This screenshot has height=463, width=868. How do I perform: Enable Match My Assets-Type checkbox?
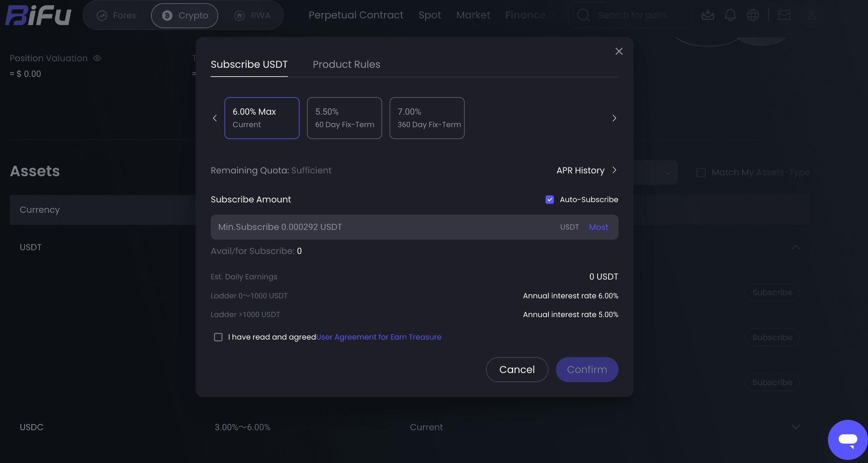click(x=701, y=173)
